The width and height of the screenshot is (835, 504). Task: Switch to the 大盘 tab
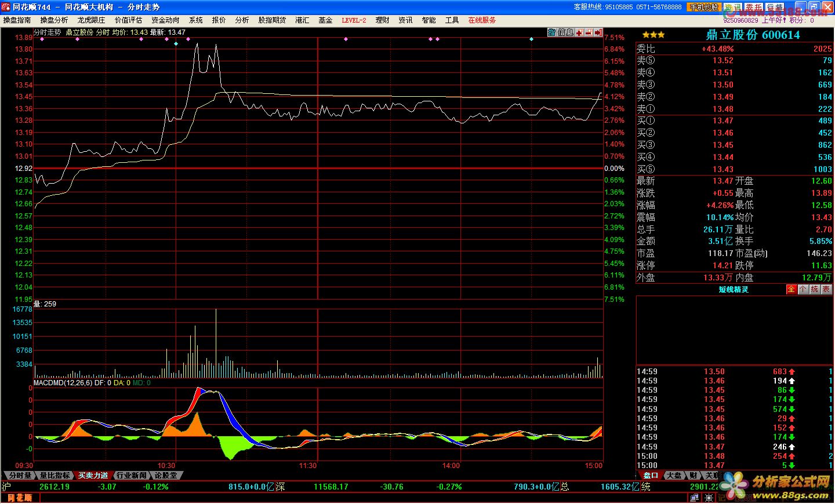pos(674,475)
